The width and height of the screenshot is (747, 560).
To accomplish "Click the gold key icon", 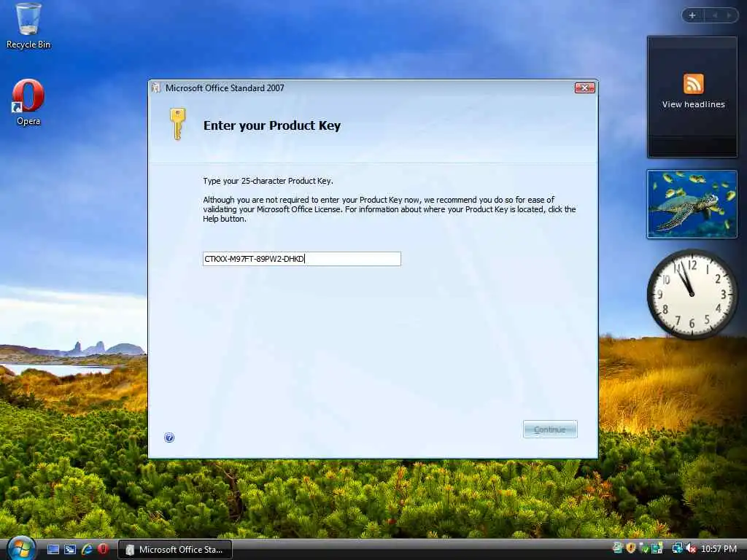I will (177, 124).
